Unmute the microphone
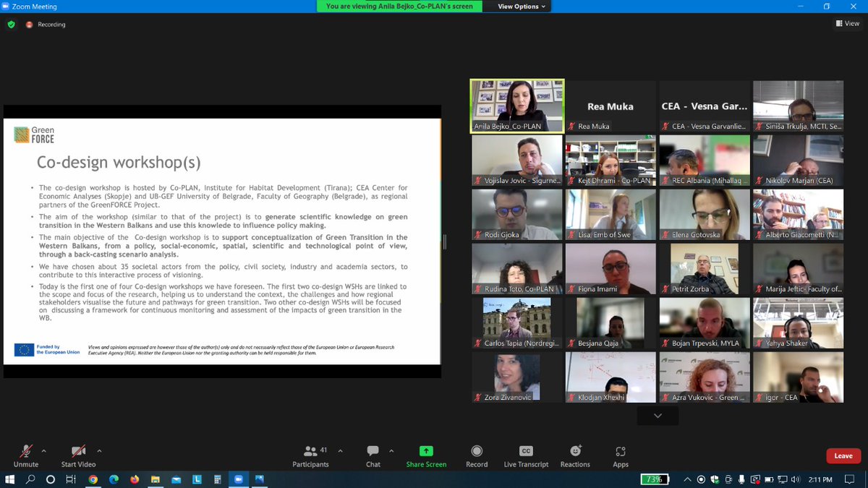This screenshot has width=868, height=488. 26,455
